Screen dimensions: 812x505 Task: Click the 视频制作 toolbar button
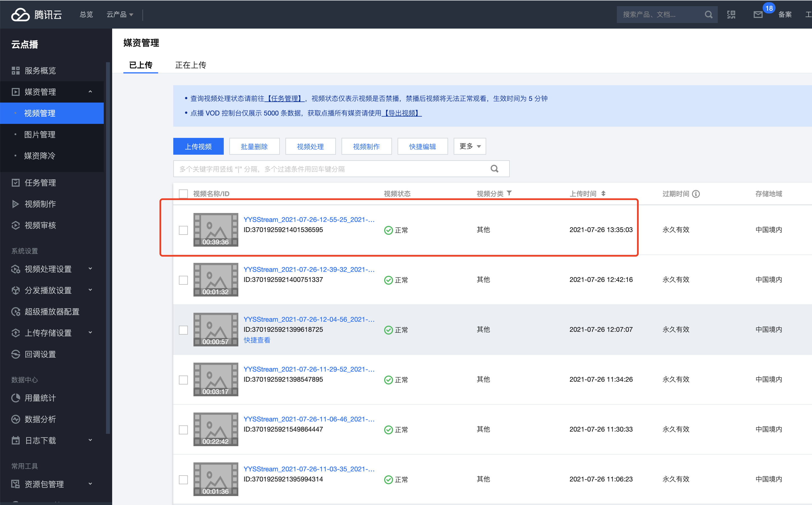point(366,146)
